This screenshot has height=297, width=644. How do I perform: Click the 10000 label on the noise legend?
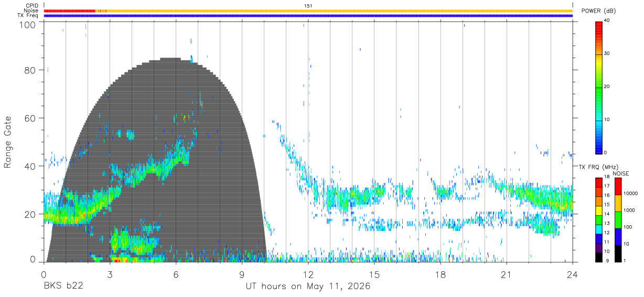click(x=631, y=194)
